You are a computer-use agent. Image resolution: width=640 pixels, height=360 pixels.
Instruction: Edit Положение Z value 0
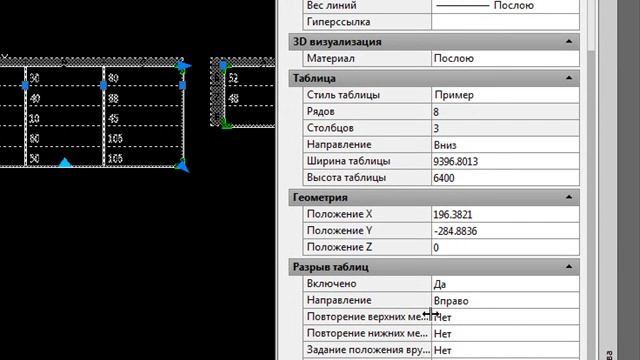[x=505, y=247]
